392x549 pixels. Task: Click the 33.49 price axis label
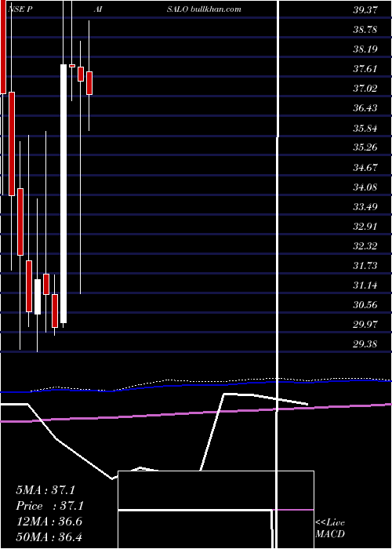[x=365, y=206]
